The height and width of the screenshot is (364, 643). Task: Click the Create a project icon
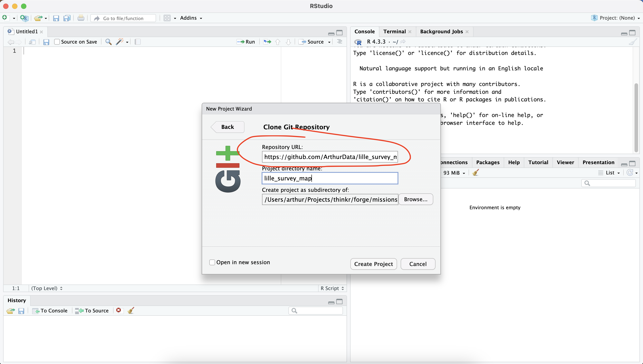pos(24,18)
